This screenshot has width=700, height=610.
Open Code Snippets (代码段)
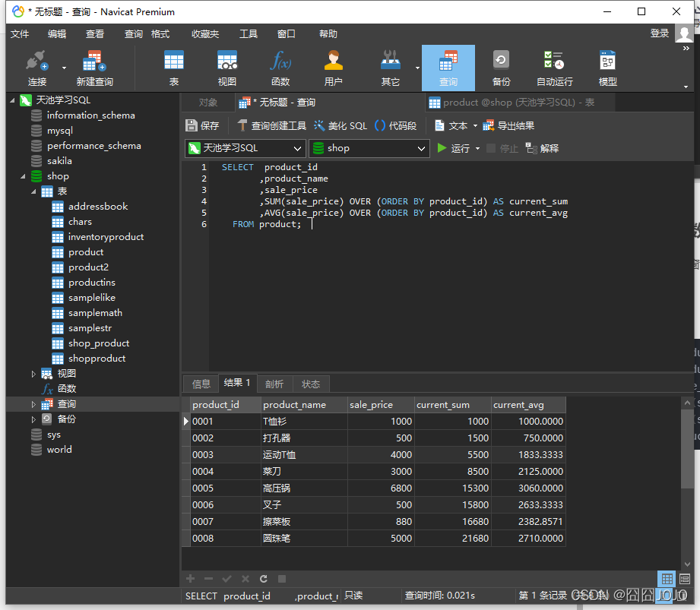(x=395, y=126)
